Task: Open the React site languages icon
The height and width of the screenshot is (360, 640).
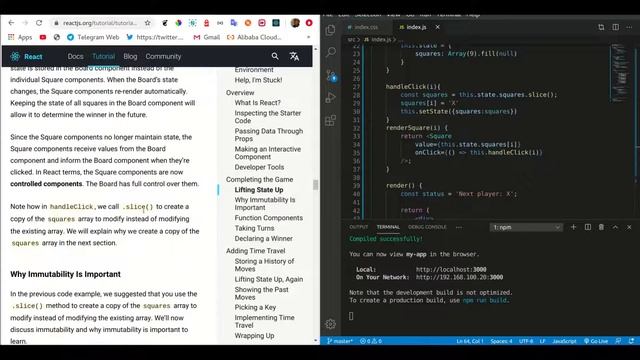Action: click(x=294, y=56)
